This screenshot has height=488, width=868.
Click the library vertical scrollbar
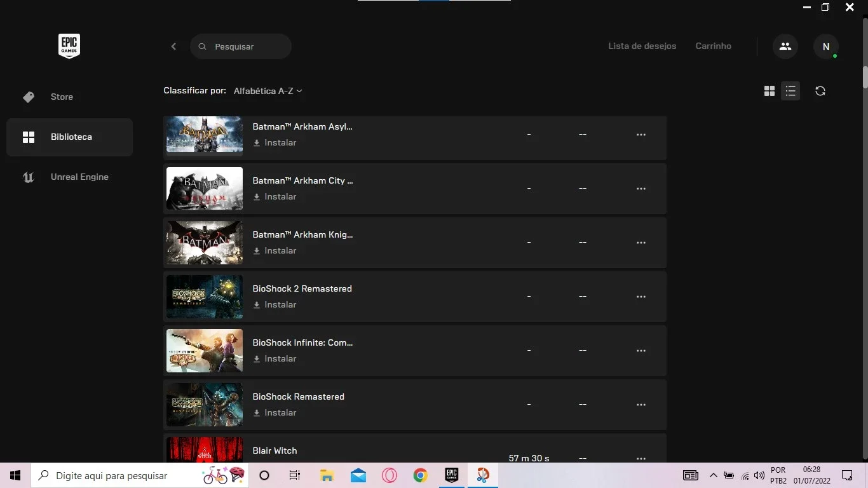[x=865, y=76]
